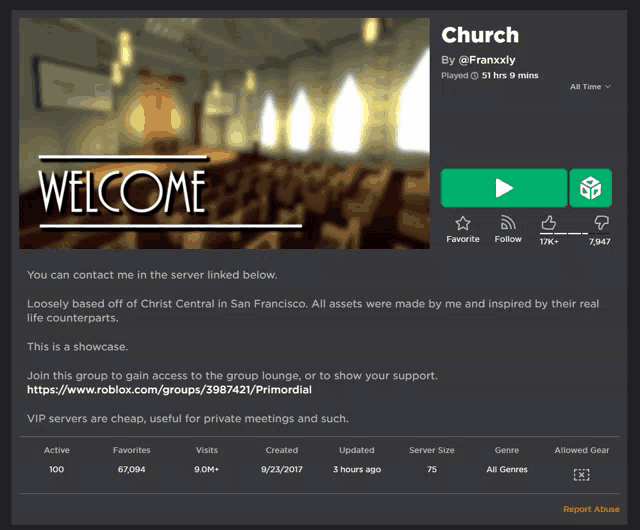Image resolution: width=640 pixels, height=530 pixels.
Task: Click the Active value 100
Action: tap(56, 470)
